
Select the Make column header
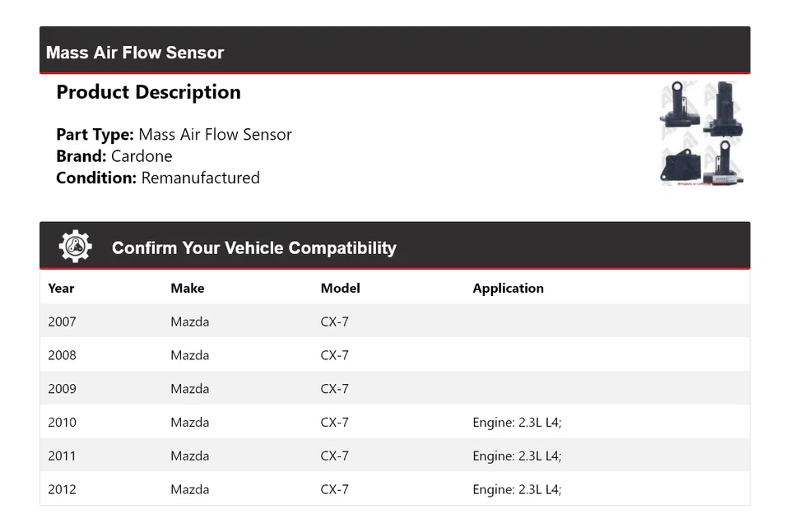click(188, 289)
